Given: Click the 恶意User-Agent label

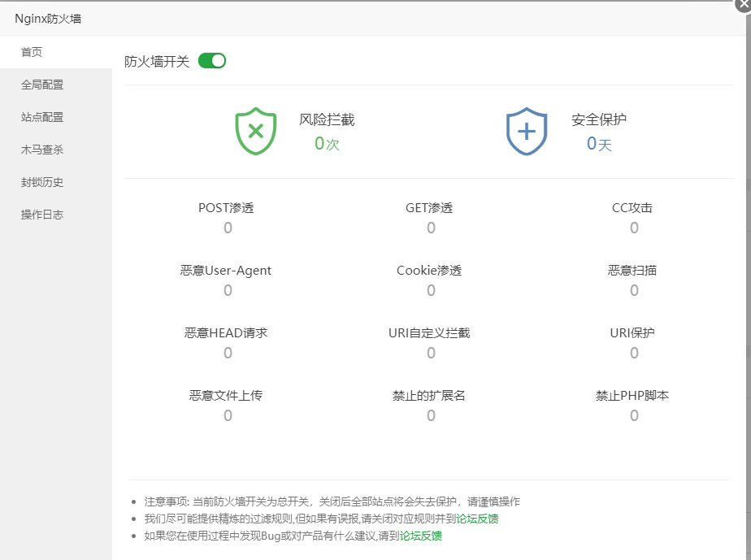Looking at the screenshot, I should [x=226, y=271].
